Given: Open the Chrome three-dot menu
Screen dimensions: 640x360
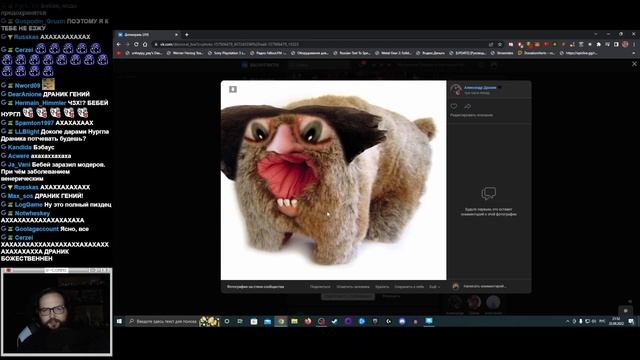Looking at the screenshot, I should point(634,44).
